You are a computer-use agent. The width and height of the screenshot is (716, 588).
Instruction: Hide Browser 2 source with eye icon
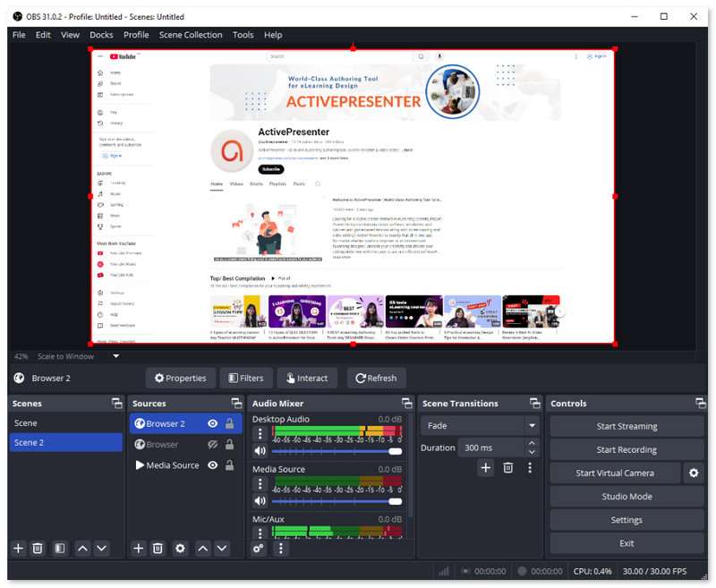pos(213,423)
